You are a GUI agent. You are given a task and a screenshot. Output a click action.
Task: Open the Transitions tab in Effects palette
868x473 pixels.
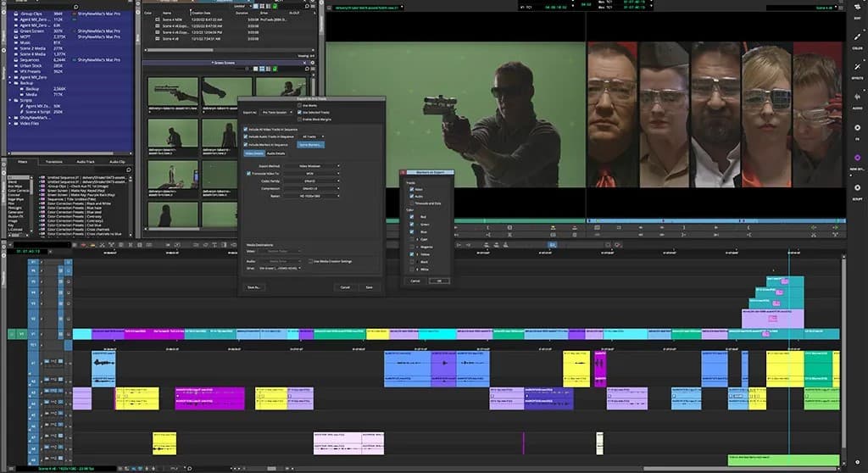tap(53, 161)
